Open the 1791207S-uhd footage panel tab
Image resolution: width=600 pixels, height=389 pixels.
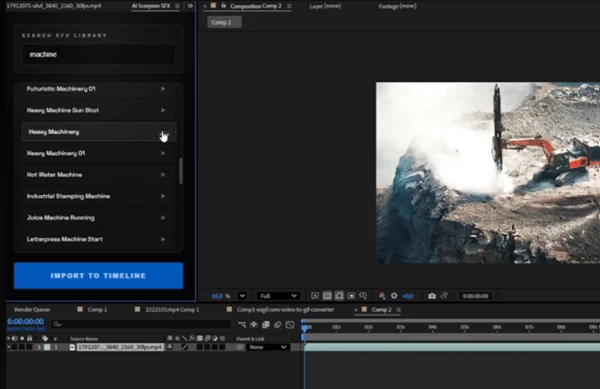tap(54, 6)
